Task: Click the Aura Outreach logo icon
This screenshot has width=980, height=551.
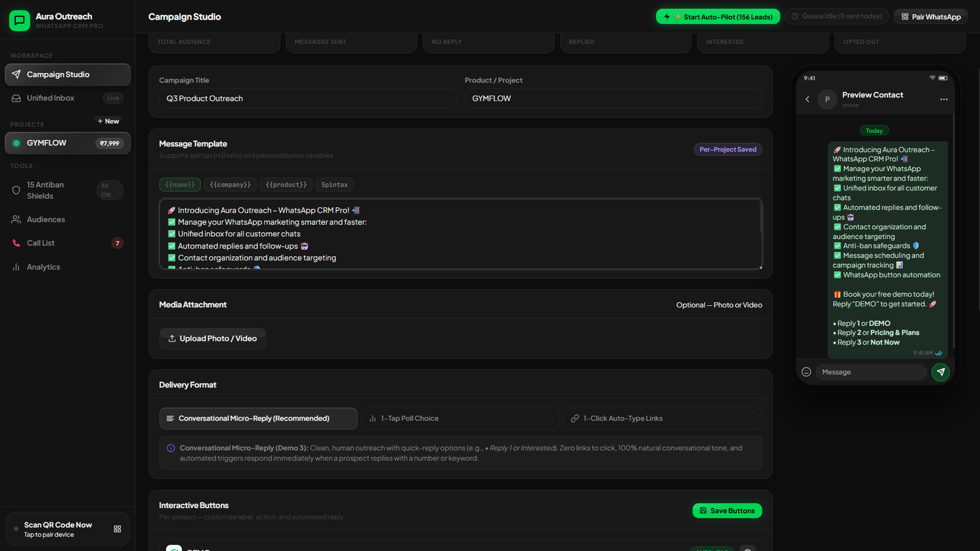Action: coord(20,21)
